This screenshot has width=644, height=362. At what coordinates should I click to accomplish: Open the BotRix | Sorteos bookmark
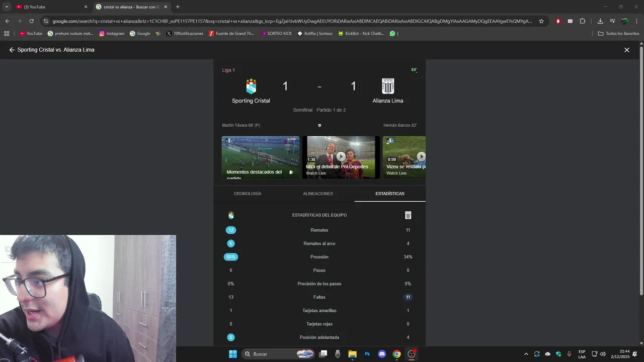[315, 34]
